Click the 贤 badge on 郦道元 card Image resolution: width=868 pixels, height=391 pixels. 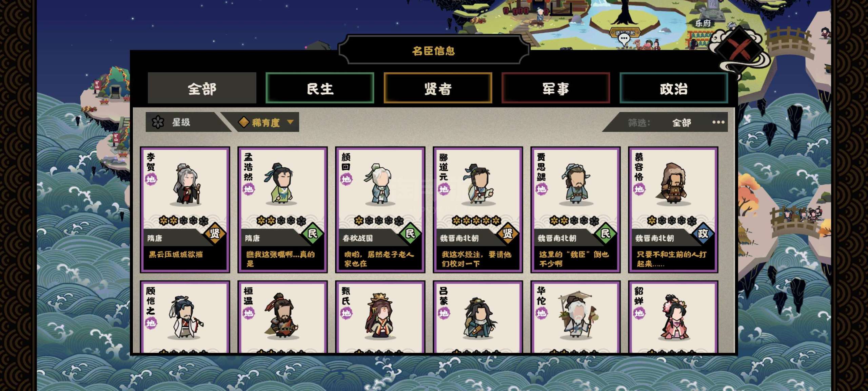pyautogui.click(x=508, y=233)
